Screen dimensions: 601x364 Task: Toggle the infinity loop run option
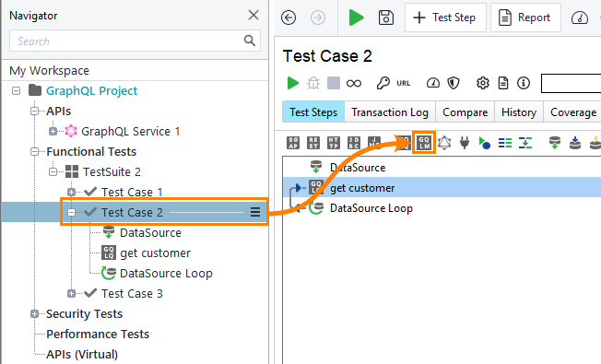pyautogui.click(x=353, y=83)
